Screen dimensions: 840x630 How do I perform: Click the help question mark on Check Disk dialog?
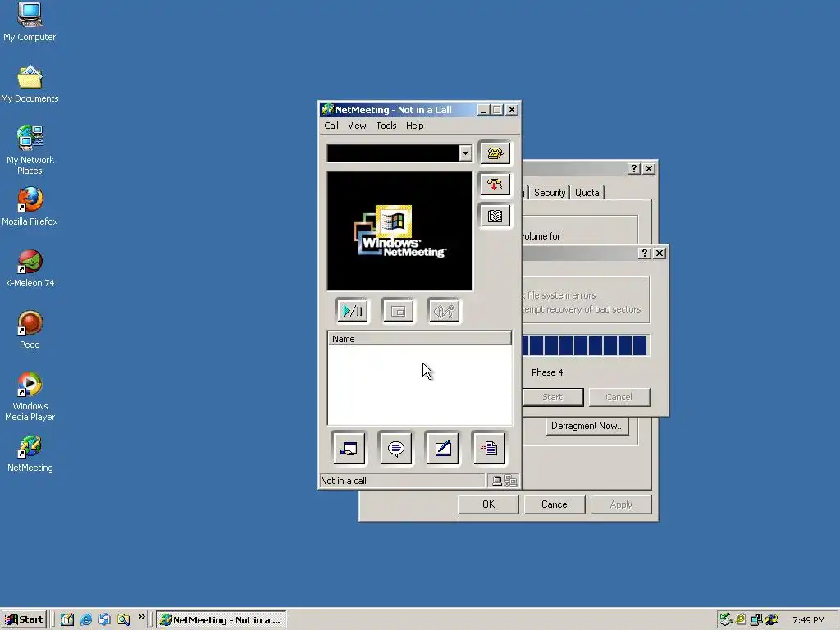coord(645,253)
